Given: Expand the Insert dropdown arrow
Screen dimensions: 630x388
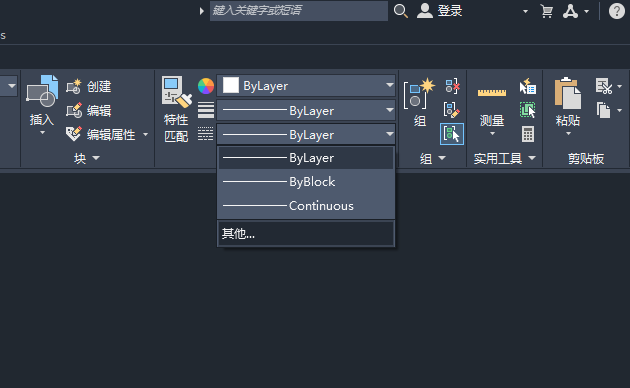Looking at the screenshot, I should click(42, 133).
